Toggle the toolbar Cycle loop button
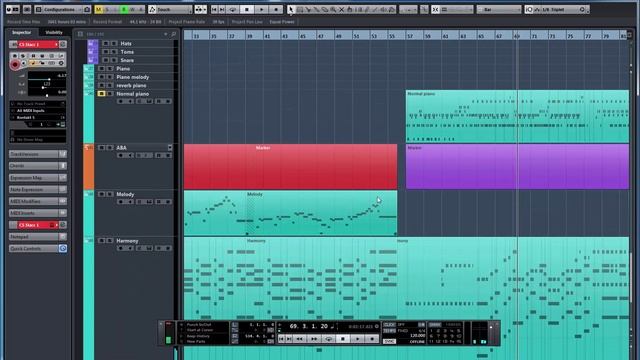This screenshot has height=360, width=640. tap(233, 9)
